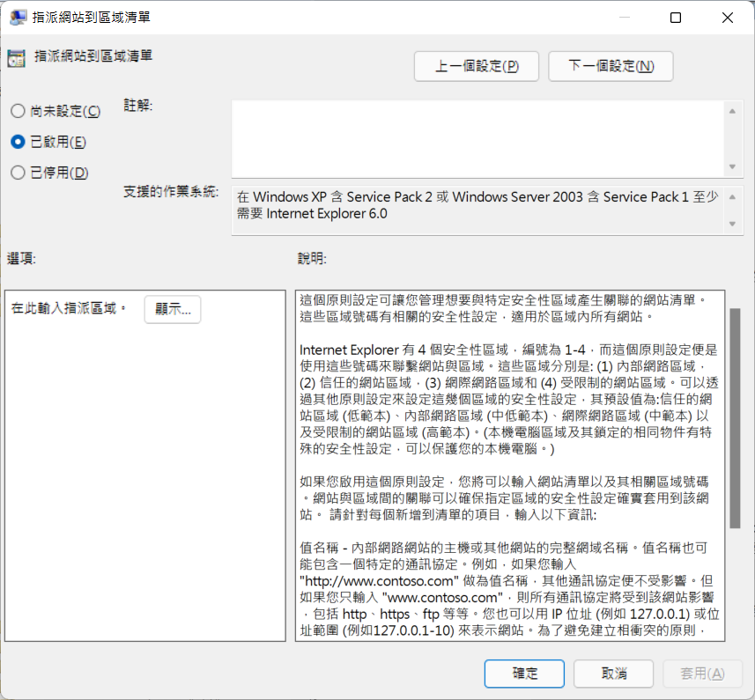Click the policy setting icon beside heading
The height and width of the screenshot is (700, 755).
coord(16,59)
